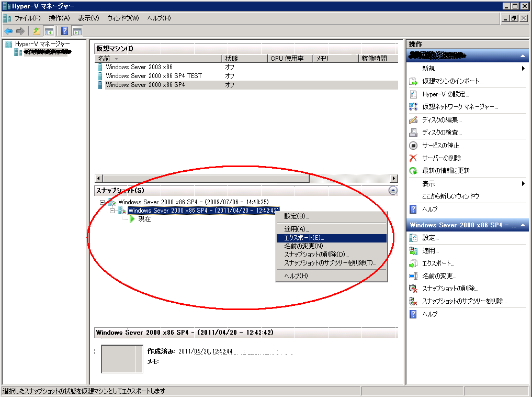The height and width of the screenshot is (397, 532).
Task: Choose ヘルプ(H) in context menu
Action: point(332,276)
